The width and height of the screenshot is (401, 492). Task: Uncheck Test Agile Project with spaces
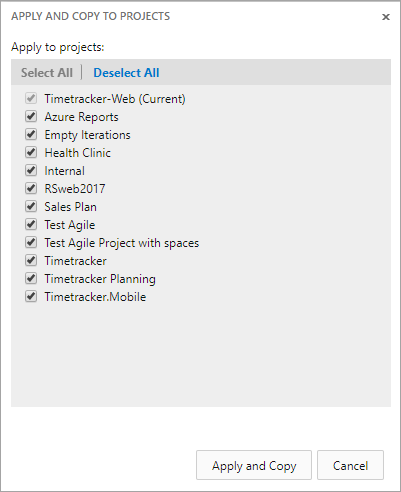pyautogui.click(x=31, y=242)
